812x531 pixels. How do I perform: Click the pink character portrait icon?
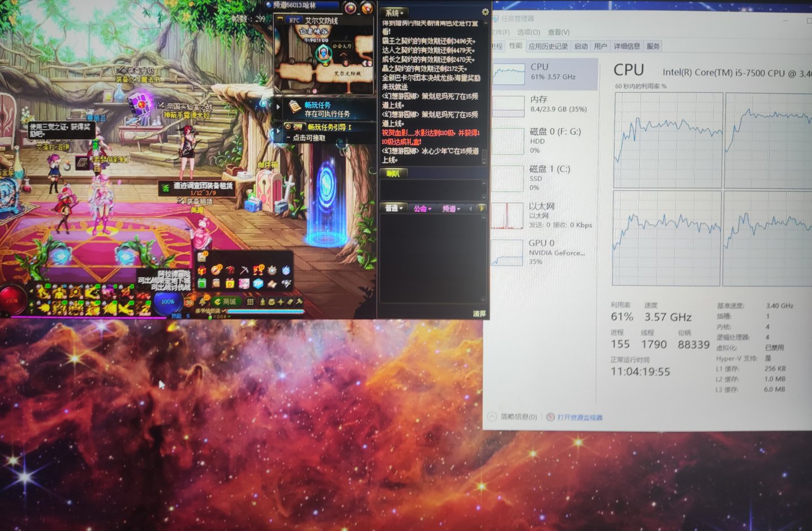pos(244,284)
